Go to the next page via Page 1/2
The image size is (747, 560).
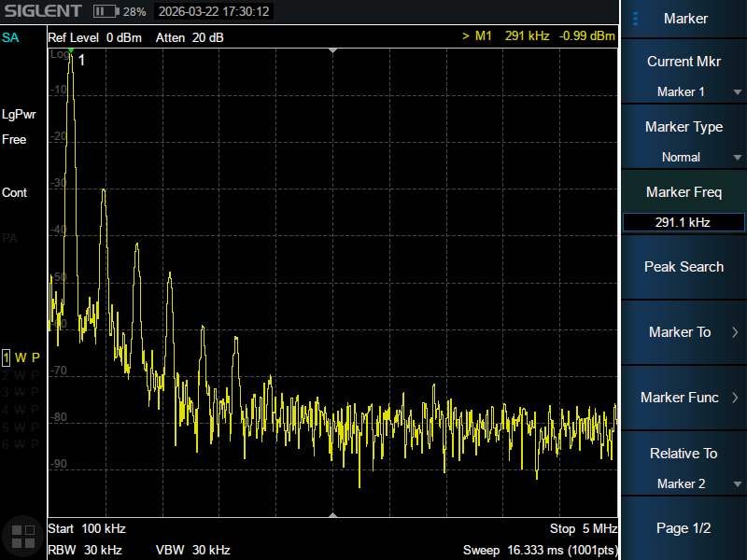pyautogui.click(x=684, y=528)
